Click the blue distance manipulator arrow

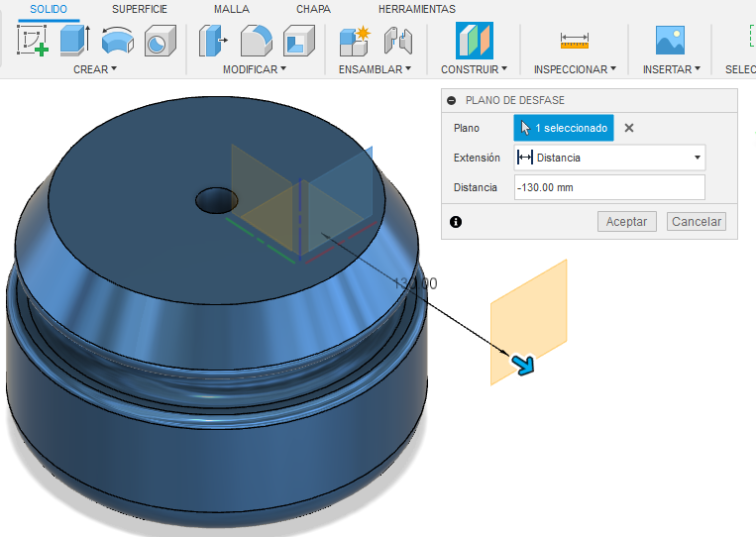(x=523, y=365)
